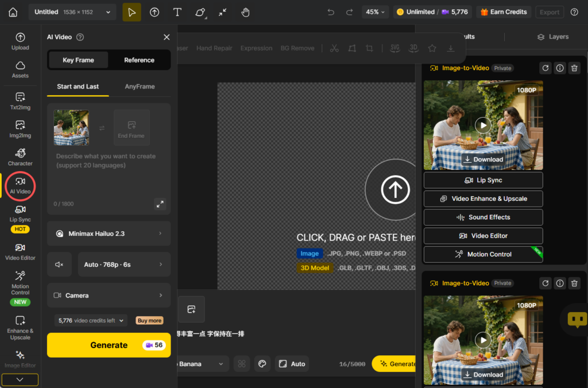Expand the Minimax Hailuo 2.3 model selector
The width and height of the screenshot is (588, 388).
pyautogui.click(x=109, y=234)
